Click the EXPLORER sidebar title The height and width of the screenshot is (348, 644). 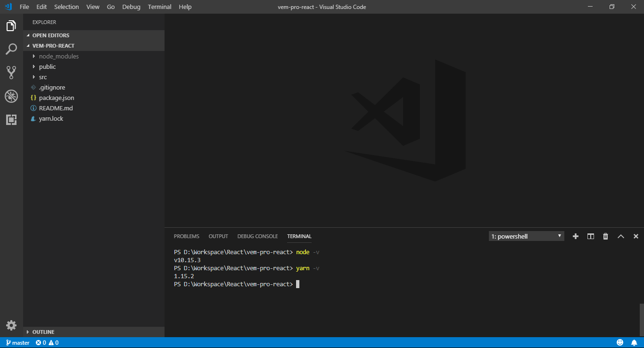click(44, 22)
